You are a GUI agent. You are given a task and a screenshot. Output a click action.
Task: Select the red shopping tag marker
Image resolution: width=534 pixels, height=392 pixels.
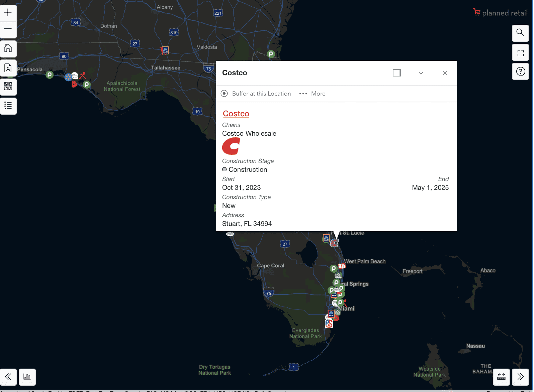[x=74, y=84]
